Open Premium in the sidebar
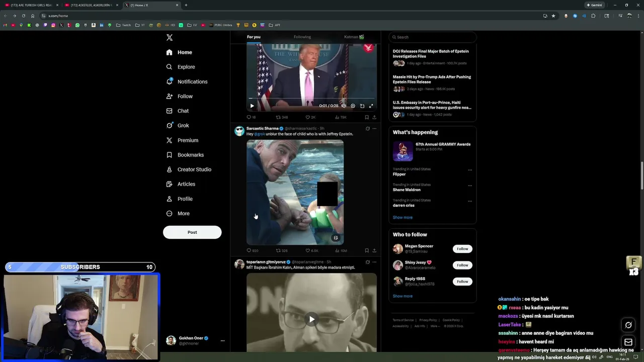The image size is (644, 362). (182, 140)
